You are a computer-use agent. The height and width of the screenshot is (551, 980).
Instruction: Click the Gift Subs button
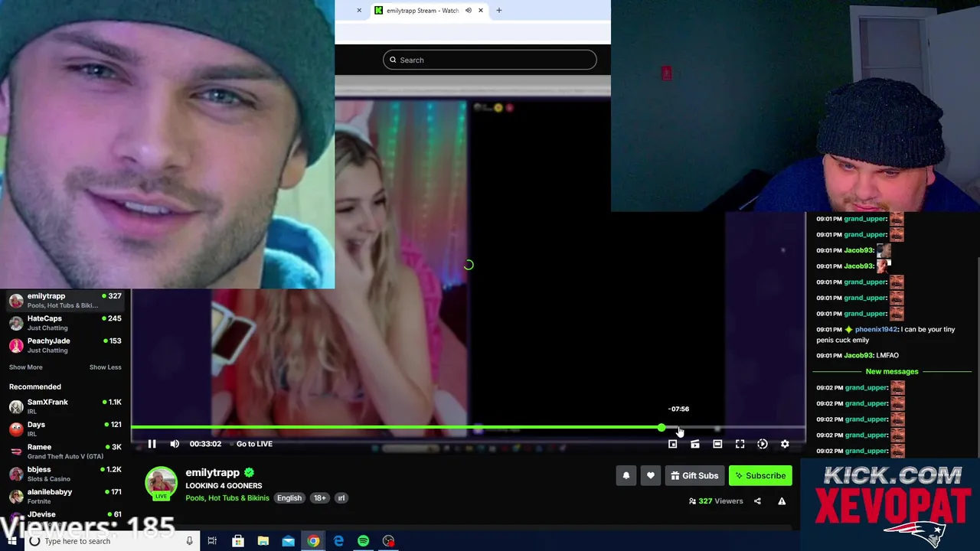(694, 476)
